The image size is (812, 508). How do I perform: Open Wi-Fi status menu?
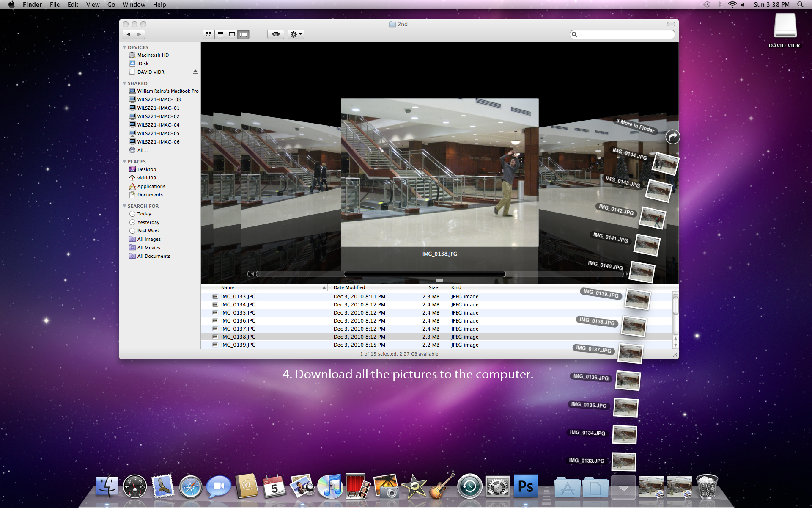(x=732, y=5)
